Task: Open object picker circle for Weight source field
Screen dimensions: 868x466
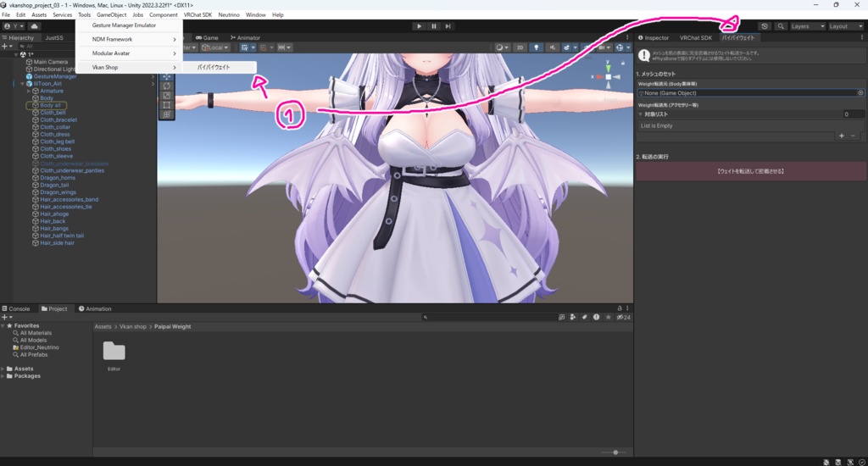Action: (x=861, y=93)
